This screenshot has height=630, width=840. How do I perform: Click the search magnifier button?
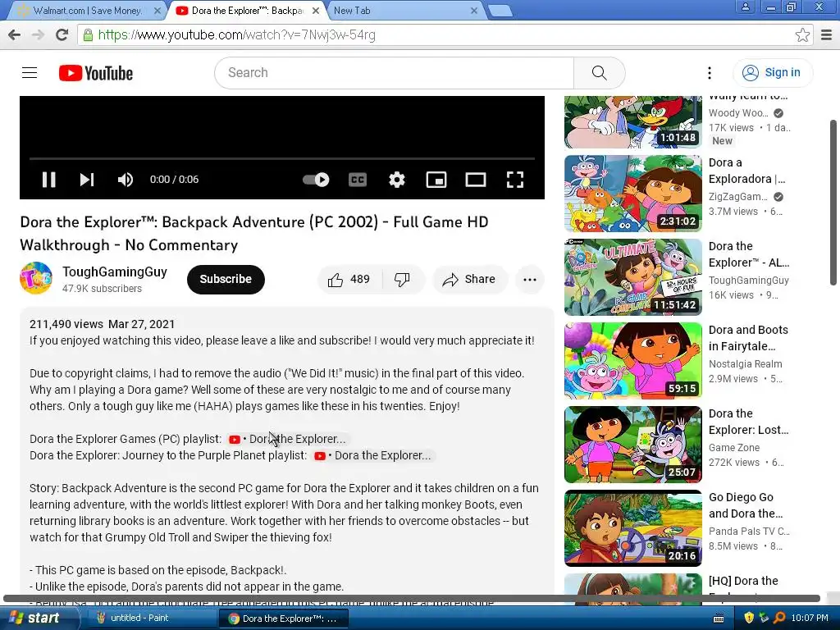tap(600, 73)
